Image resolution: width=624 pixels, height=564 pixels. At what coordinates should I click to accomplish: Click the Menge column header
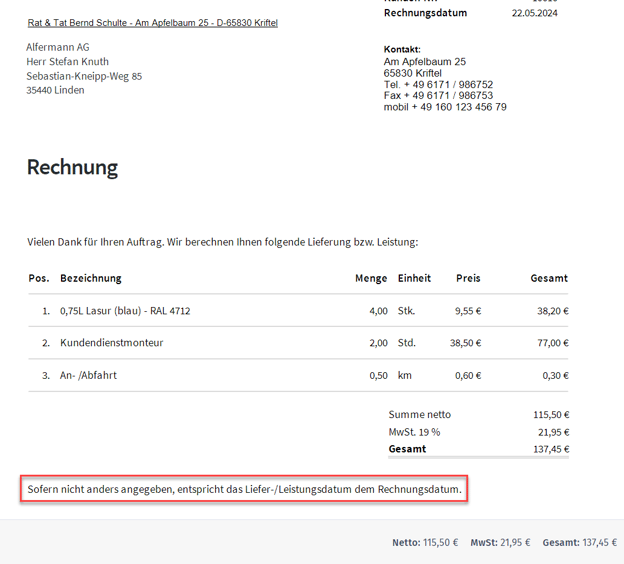pos(371,278)
